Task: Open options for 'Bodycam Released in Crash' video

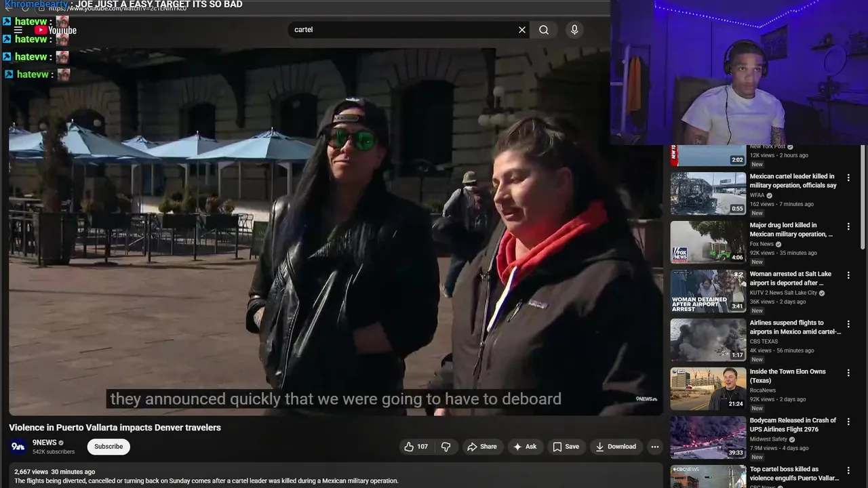Action: point(848,422)
